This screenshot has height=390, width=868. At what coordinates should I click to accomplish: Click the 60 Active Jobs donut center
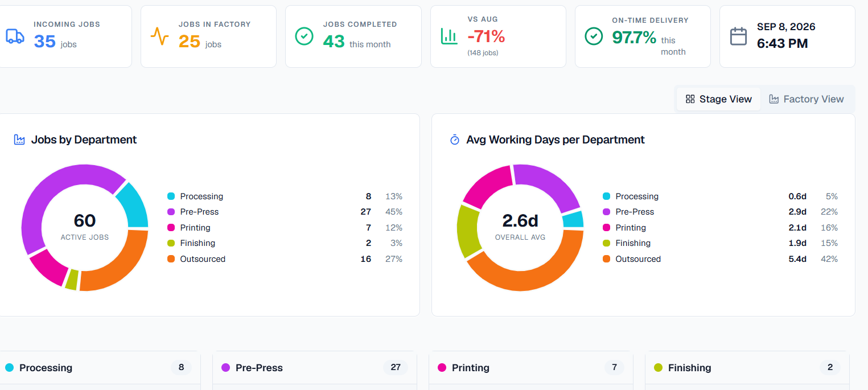tap(85, 227)
